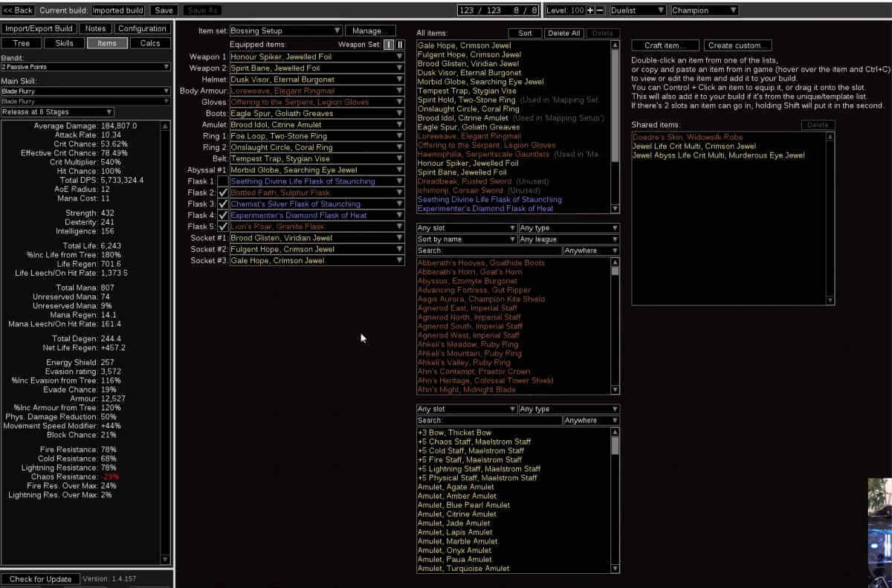The image size is (892, 588).
Task: Decrease character level with minus stepper
Action: pos(599,10)
